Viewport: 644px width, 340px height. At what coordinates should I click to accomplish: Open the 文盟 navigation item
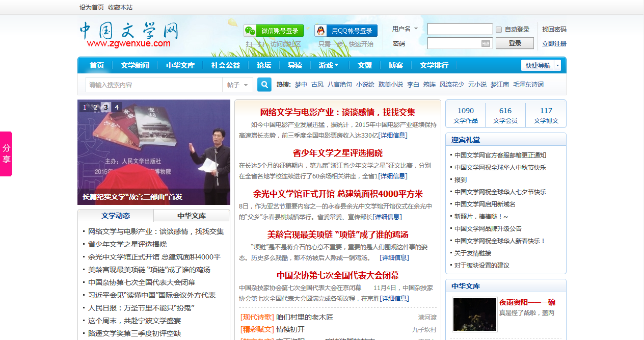tap(365, 65)
